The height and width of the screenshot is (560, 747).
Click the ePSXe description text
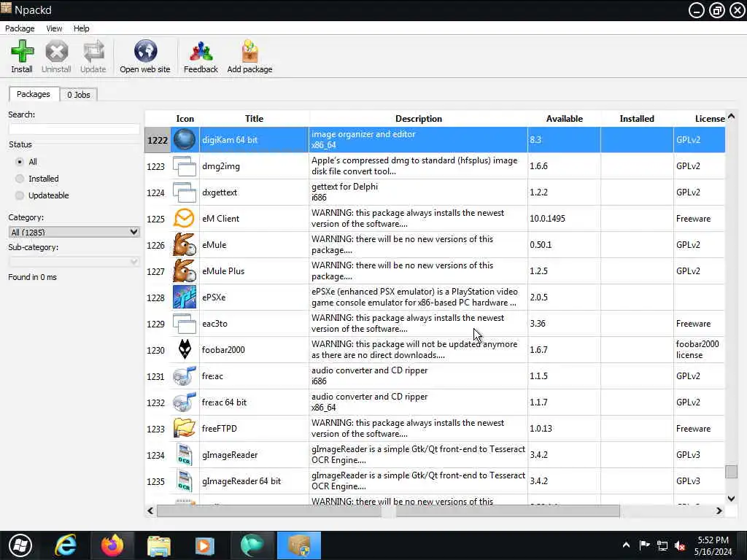coord(414,297)
